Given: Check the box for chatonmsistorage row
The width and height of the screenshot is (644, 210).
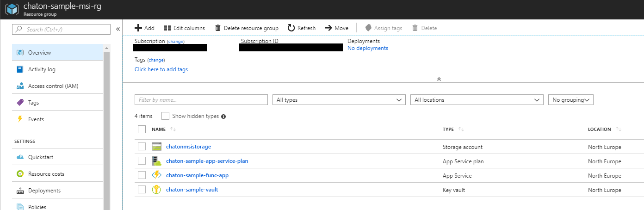Looking at the screenshot, I should pyautogui.click(x=142, y=147).
